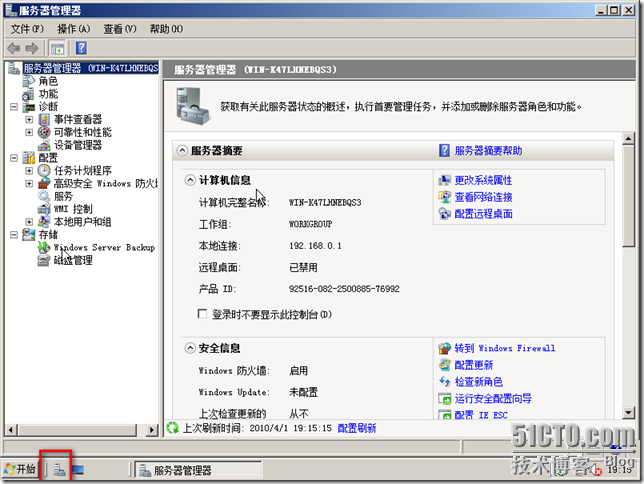This screenshot has width=644, height=484.
Task: Open the 帮助(H) menu
Action: point(166,29)
